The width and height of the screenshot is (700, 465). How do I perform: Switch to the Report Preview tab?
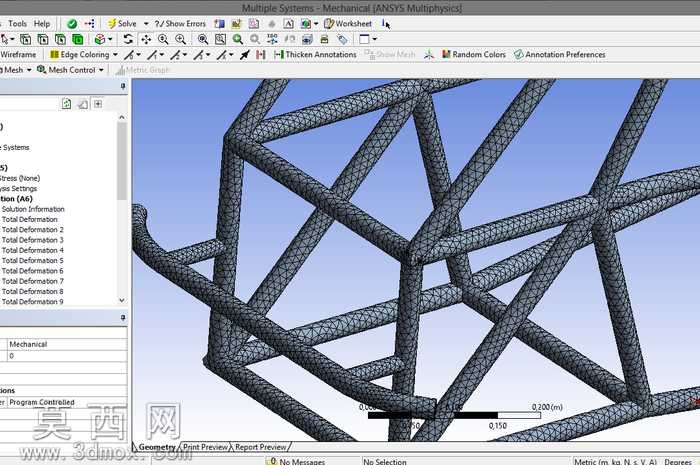(x=261, y=447)
